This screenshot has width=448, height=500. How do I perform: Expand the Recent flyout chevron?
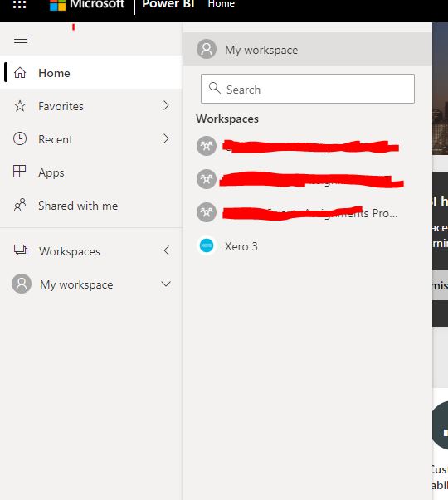166,138
